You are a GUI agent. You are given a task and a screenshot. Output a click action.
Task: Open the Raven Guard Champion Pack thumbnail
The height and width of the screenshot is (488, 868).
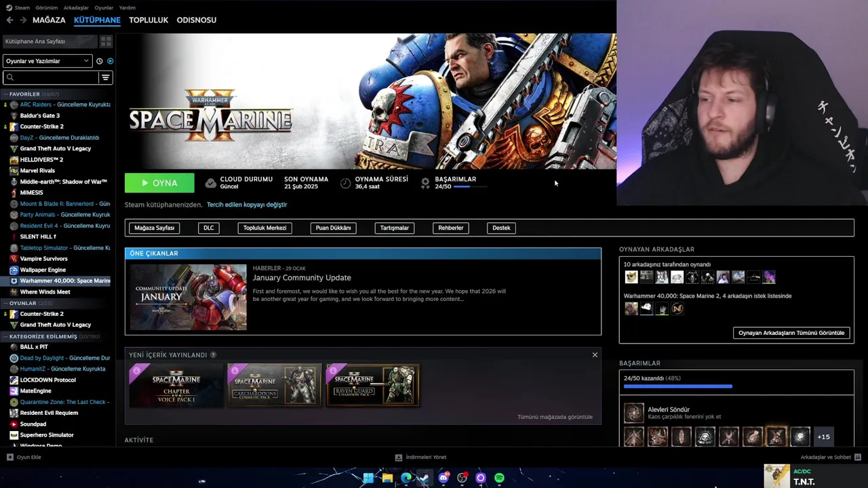pyautogui.click(x=373, y=386)
